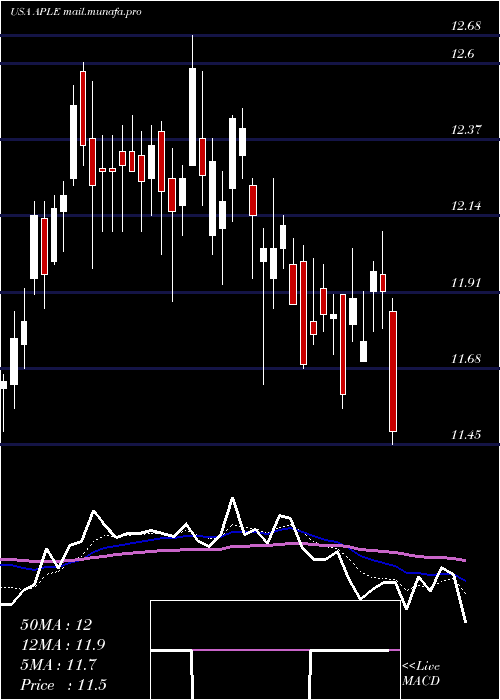This screenshot has height=700, width=500.
Task: Click the 'Price : 11.5' readout
Action: [x=63, y=685]
